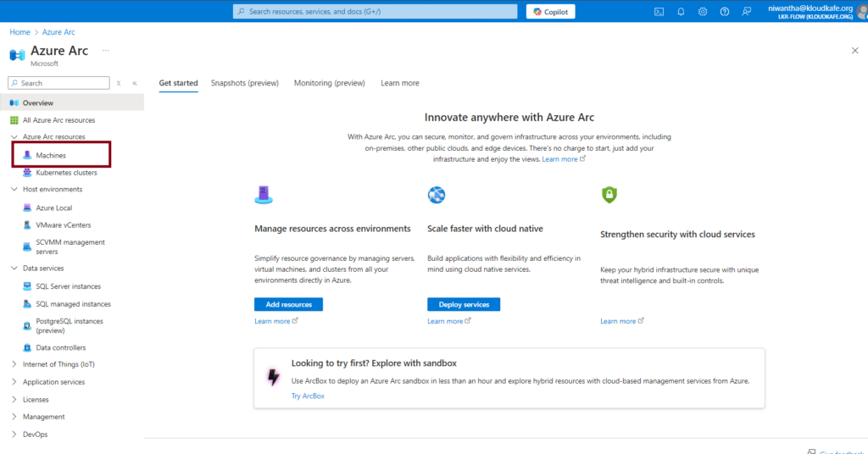Image resolution: width=868 pixels, height=454 pixels.
Task: Collapse the Azure Arc resources group
Action: [14, 136]
